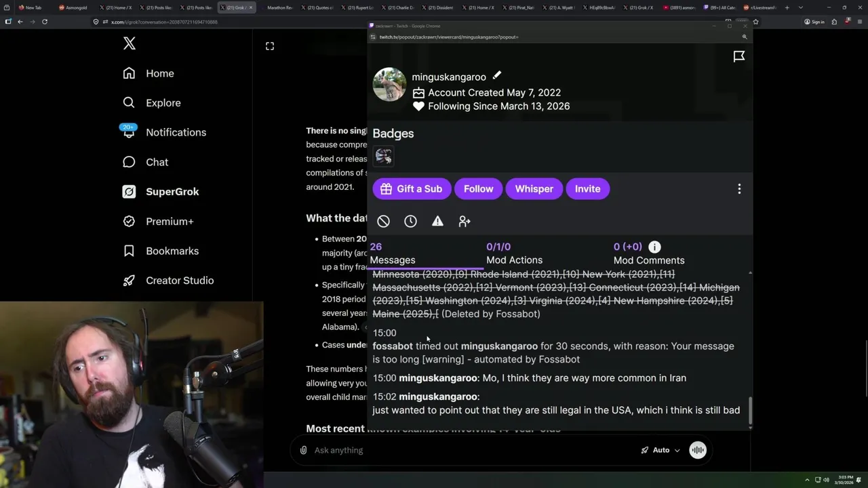Click the warn user triangle icon
Screen dimensions: 868x488
pos(437,221)
